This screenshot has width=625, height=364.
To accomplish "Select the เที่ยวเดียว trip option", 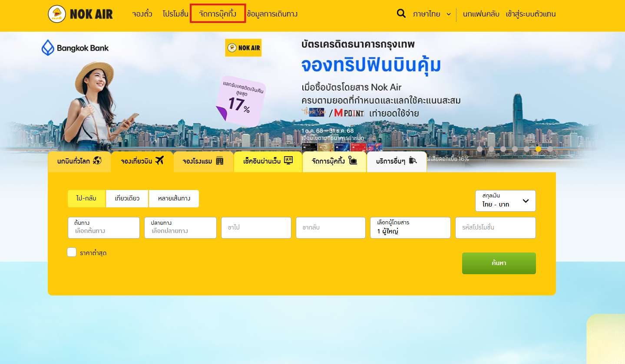I will 127,198.
